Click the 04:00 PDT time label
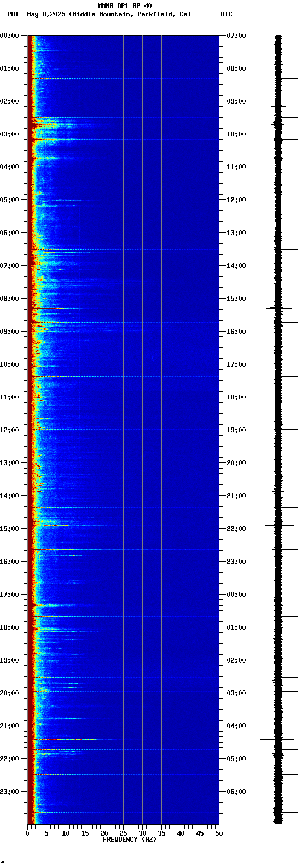The width and height of the screenshot is (302, 868). [x=10, y=167]
